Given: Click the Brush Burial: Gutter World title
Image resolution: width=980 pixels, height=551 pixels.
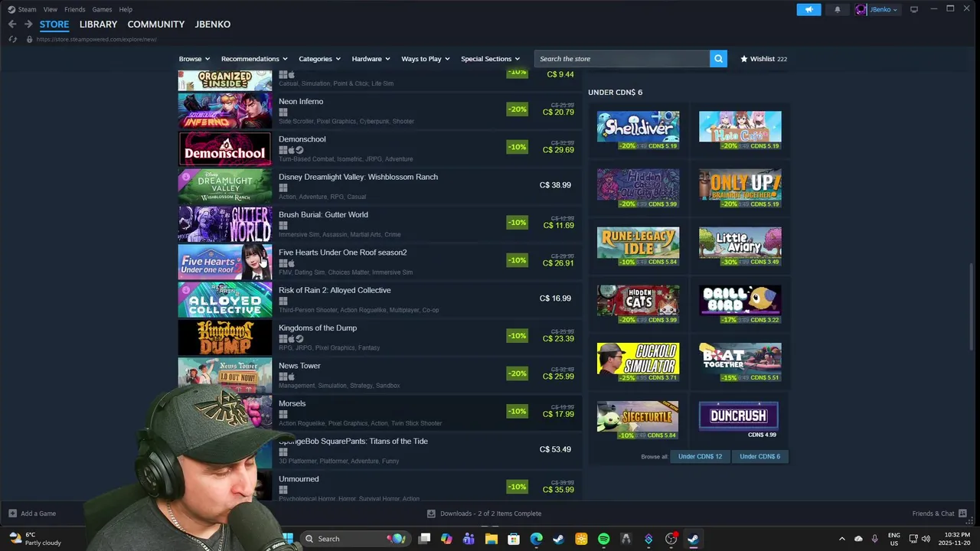Looking at the screenshot, I should tap(323, 215).
